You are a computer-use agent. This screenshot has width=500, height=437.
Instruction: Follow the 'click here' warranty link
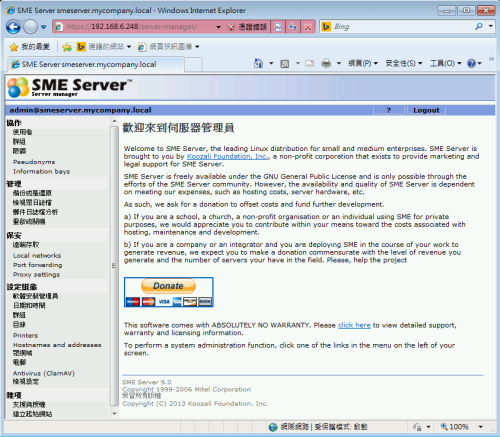(354, 325)
